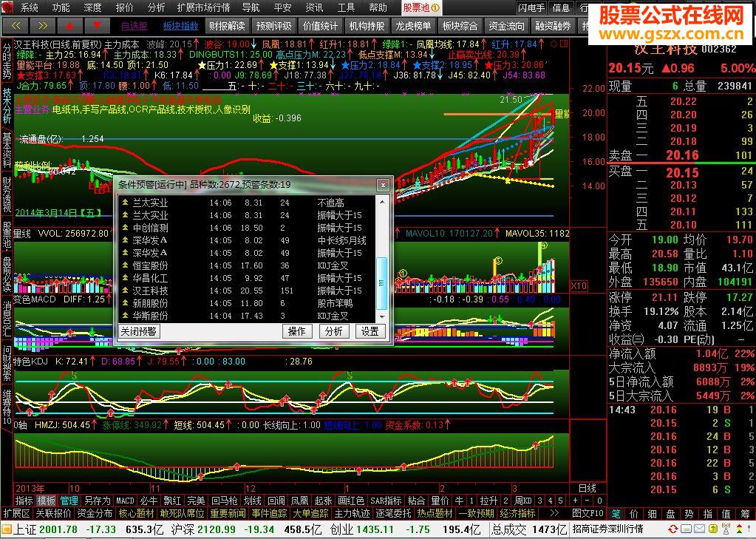This screenshot has width=756, height=539.
Task: Click the alert arrow icon beside 华昌化工
Action: (x=126, y=278)
